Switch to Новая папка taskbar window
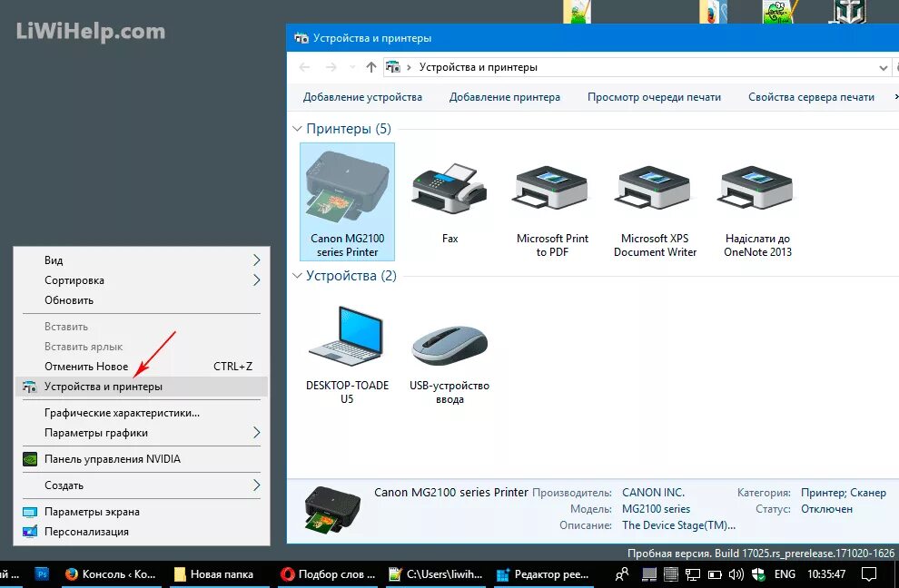 [214, 574]
